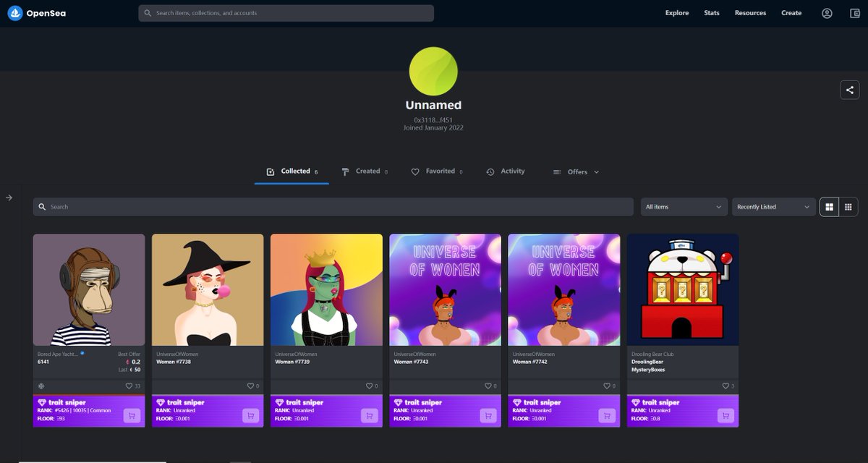Switch to the Activity tab
This screenshot has height=463, width=868.
[506, 171]
